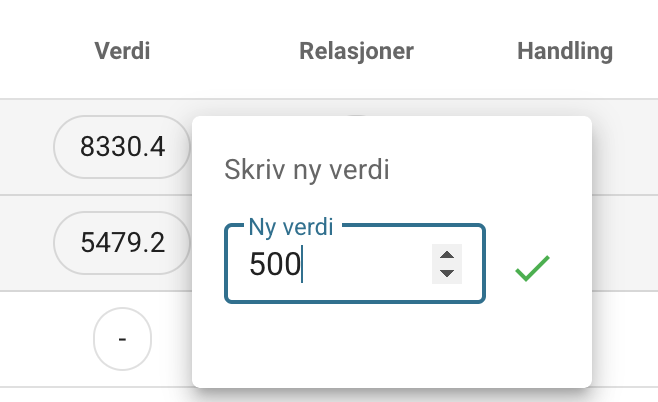
Task: Click empty field space between 500 and arrows
Action: click(x=367, y=264)
